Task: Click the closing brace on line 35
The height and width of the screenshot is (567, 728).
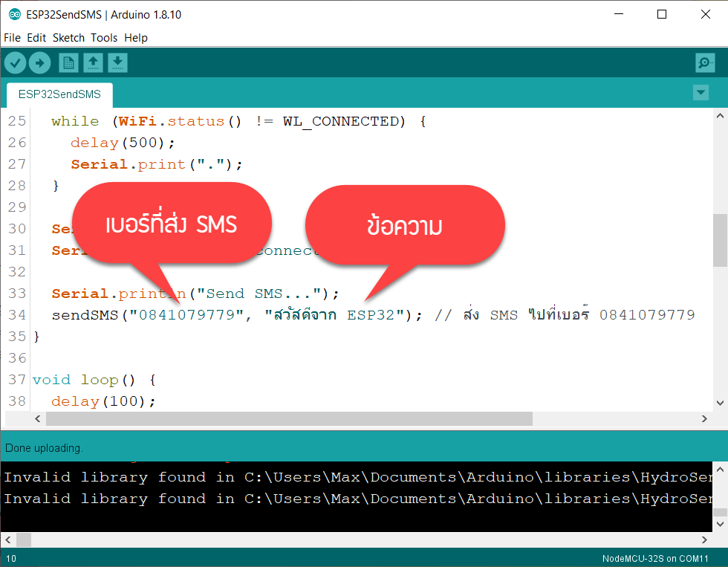Action: (36, 337)
